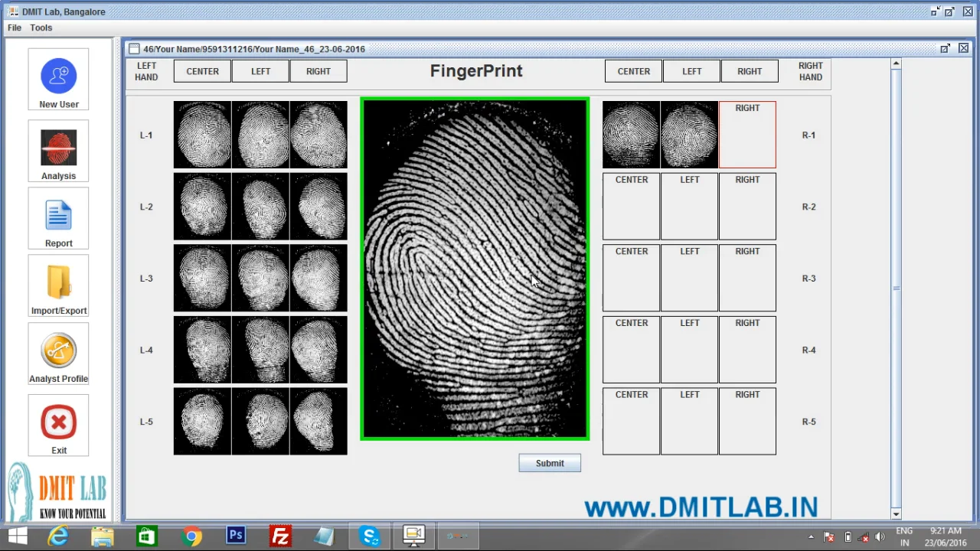
Task: Launch Photoshop from the taskbar
Action: [x=236, y=536]
